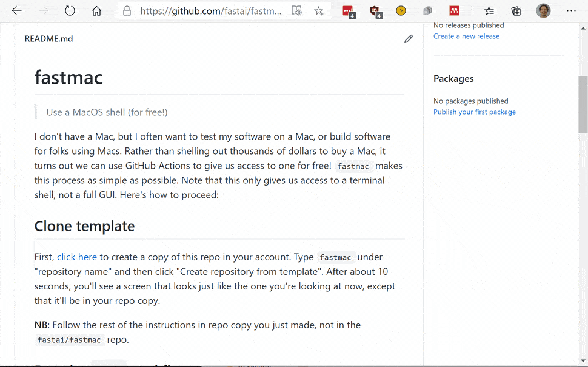Click the browser back arrow
Image resolution: width=588 pixels, height=367 pixels.
17,11
